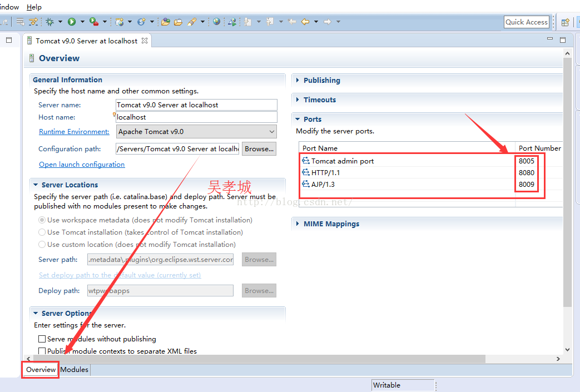Maximize the editor area via its maximize icon
The width and height of the screenshot is (580, 392).
(563, 40)
